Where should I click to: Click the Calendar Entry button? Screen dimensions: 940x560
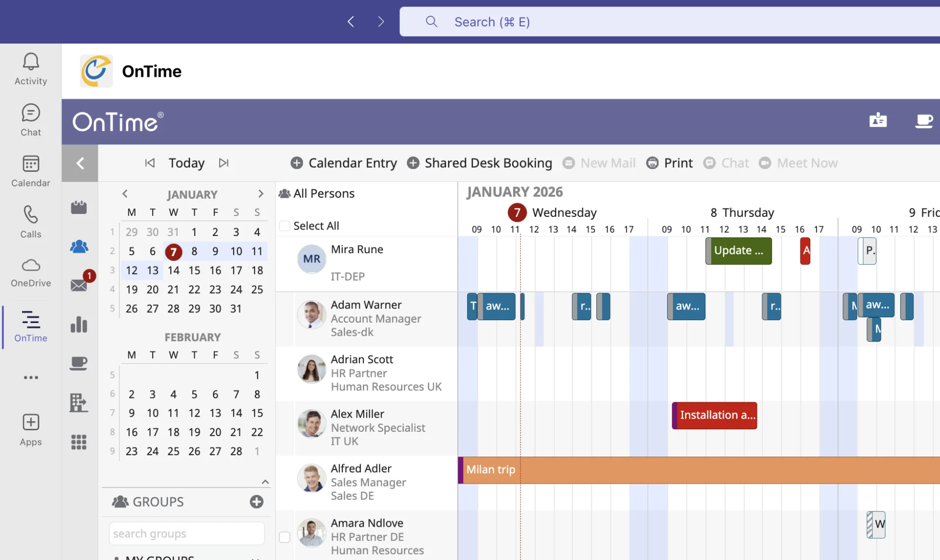[344, 163]
